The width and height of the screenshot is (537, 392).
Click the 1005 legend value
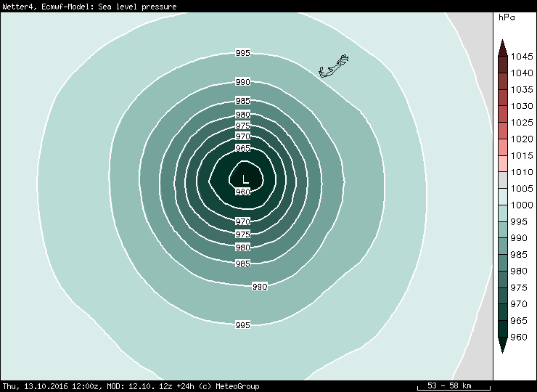[522, 189]
